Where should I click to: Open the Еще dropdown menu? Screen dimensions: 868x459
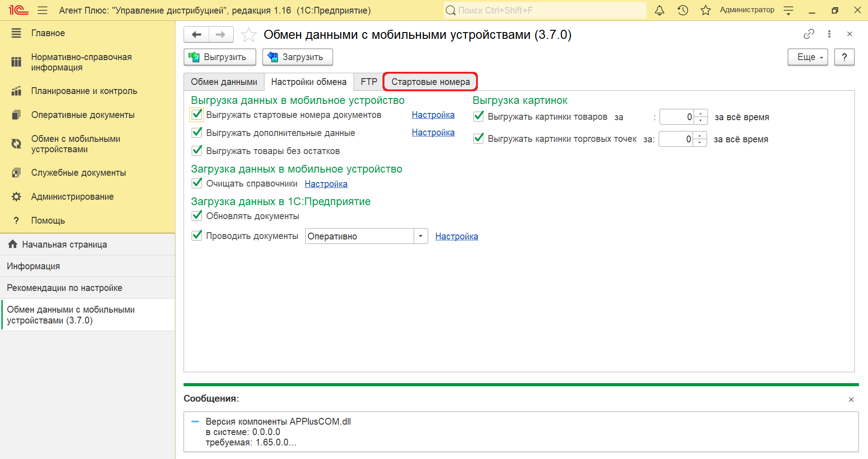pyautogui.click(x=807, y=57)
